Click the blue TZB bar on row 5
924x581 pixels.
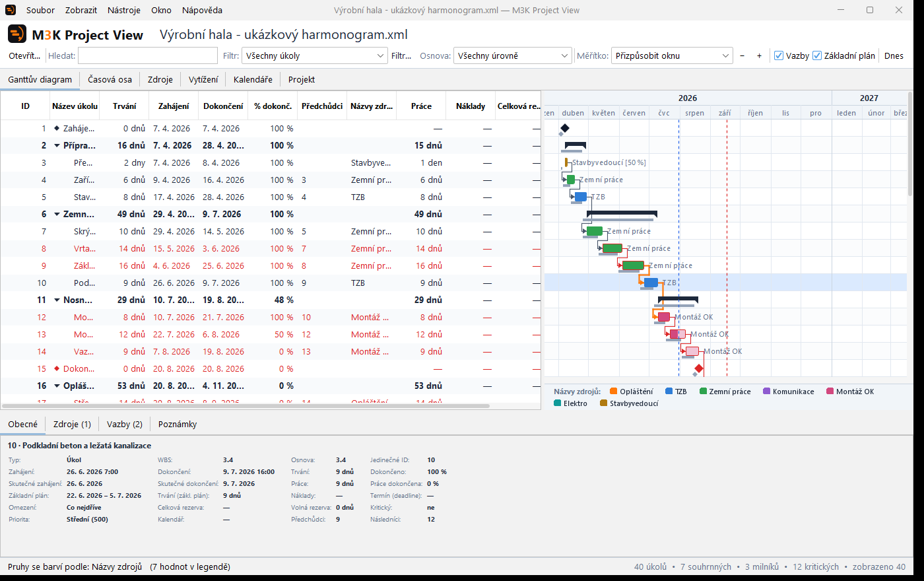point(581,197)
